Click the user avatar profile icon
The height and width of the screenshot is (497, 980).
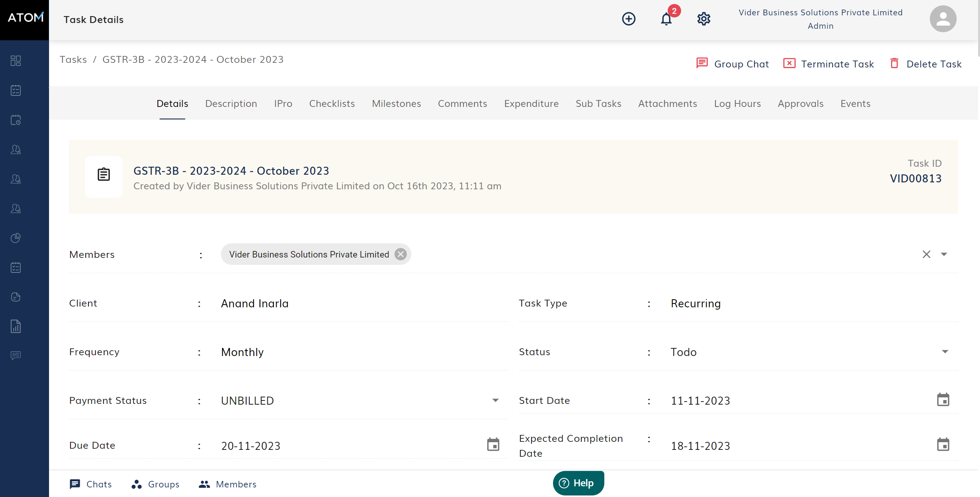pyautogui.click(x=942, y=19)
